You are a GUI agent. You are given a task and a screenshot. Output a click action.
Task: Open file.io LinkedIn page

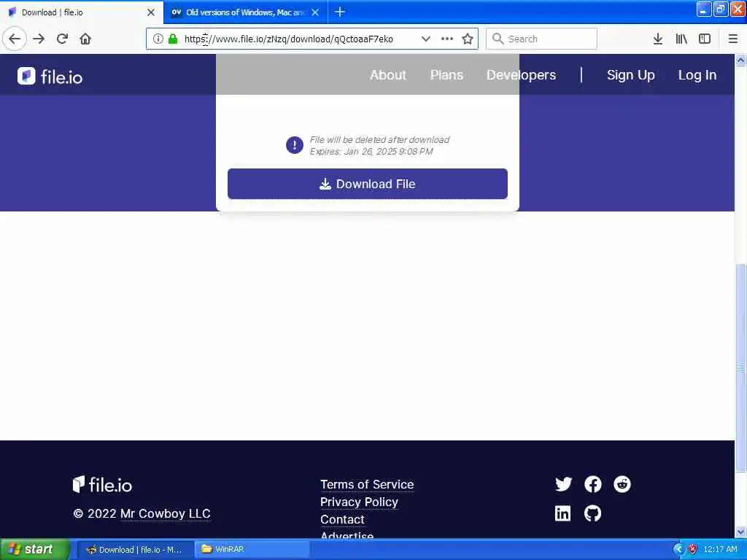(562, 513)
